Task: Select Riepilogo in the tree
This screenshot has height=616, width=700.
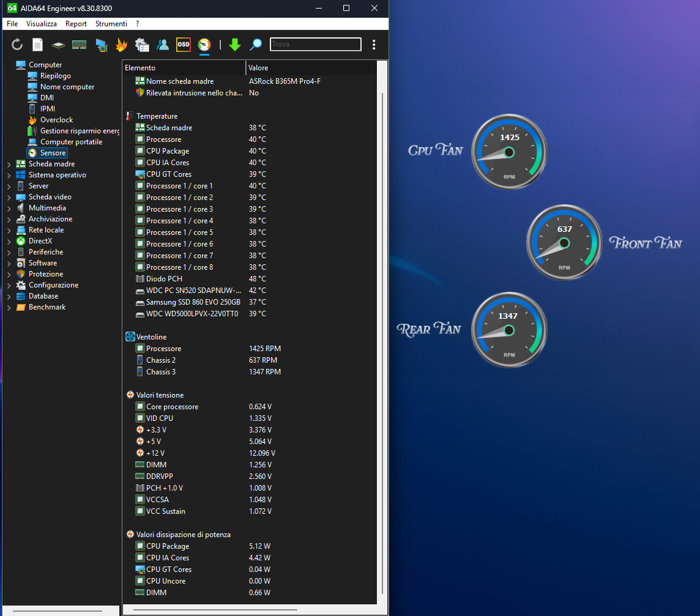Action: pyautogui.click(x=55, y=76)
